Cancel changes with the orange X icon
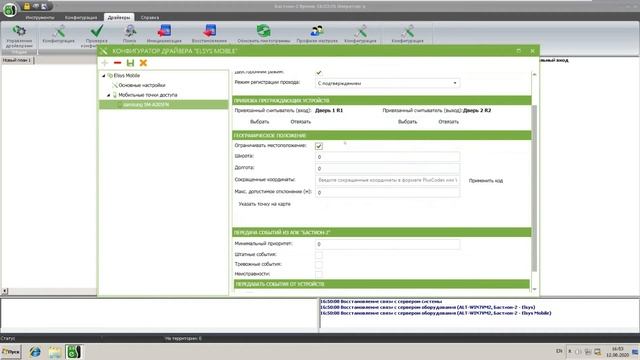The height and width of the screenshot is (360, 640). [143, 63]
